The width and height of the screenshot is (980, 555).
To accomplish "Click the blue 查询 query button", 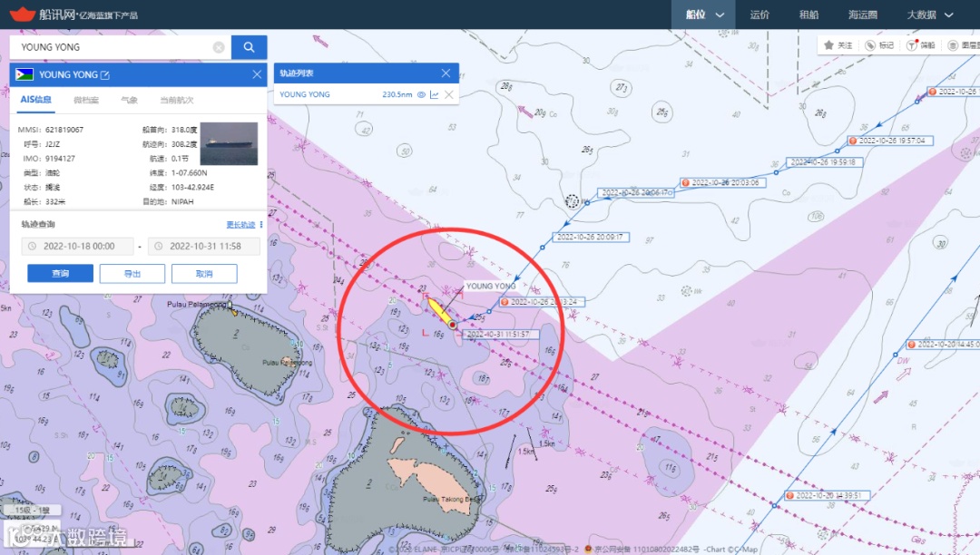I will [x=60, y=274].
